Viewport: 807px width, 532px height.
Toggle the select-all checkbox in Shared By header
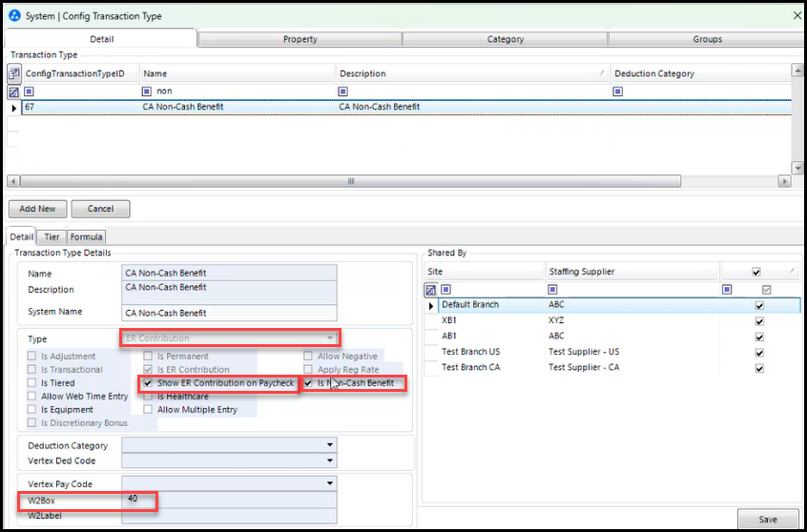pos(756,271)
